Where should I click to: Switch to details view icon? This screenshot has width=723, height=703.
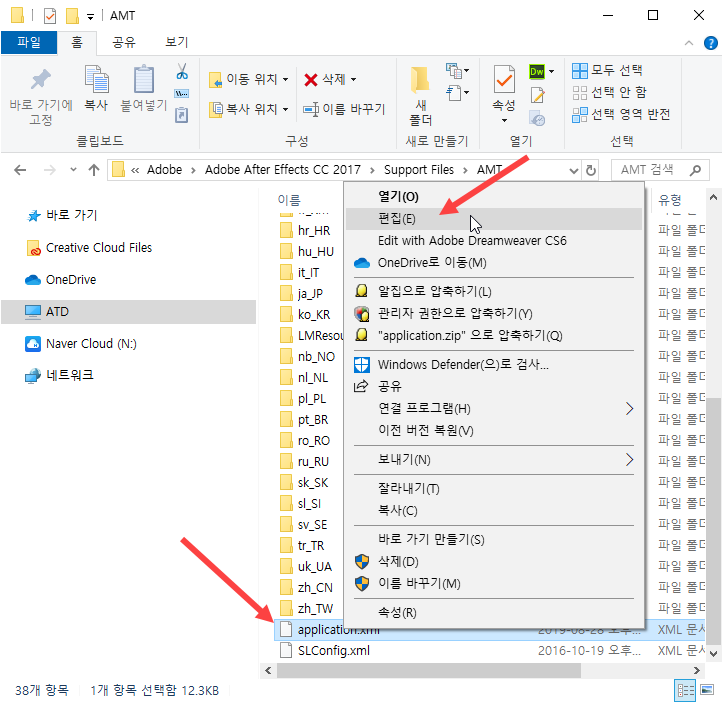[x=685, y=690]
